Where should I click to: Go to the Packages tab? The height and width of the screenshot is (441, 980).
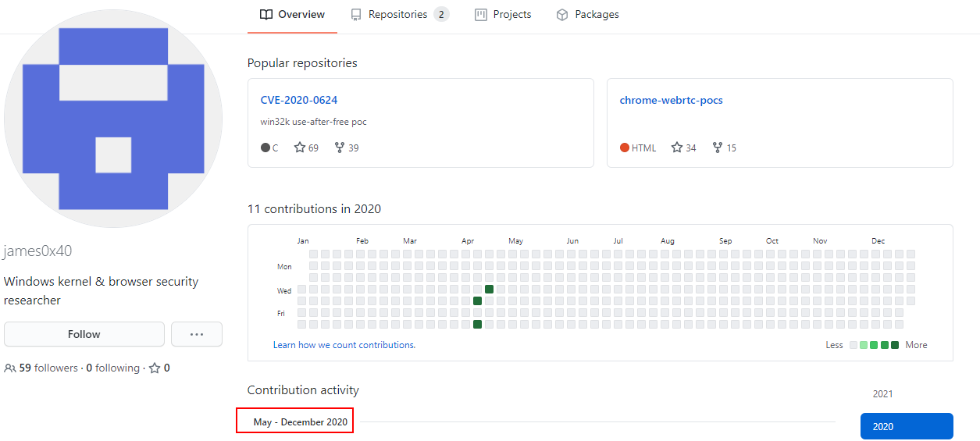click(x=587, y=15)
